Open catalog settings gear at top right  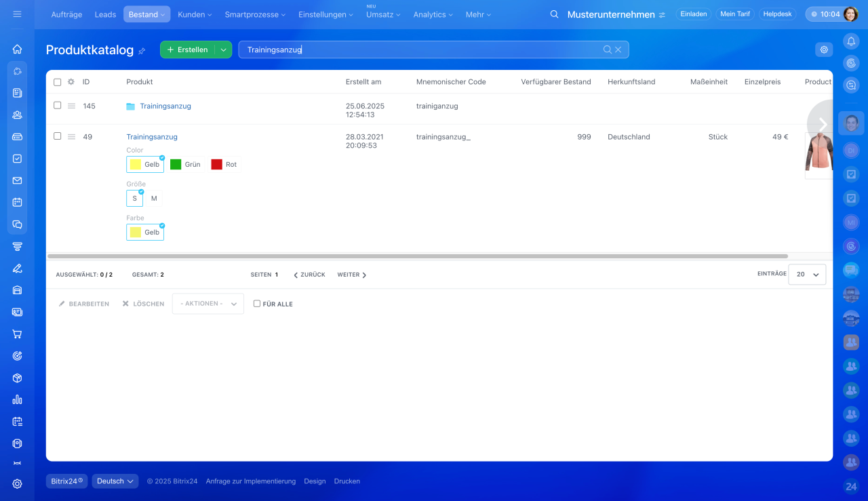(x=824, y=49)
